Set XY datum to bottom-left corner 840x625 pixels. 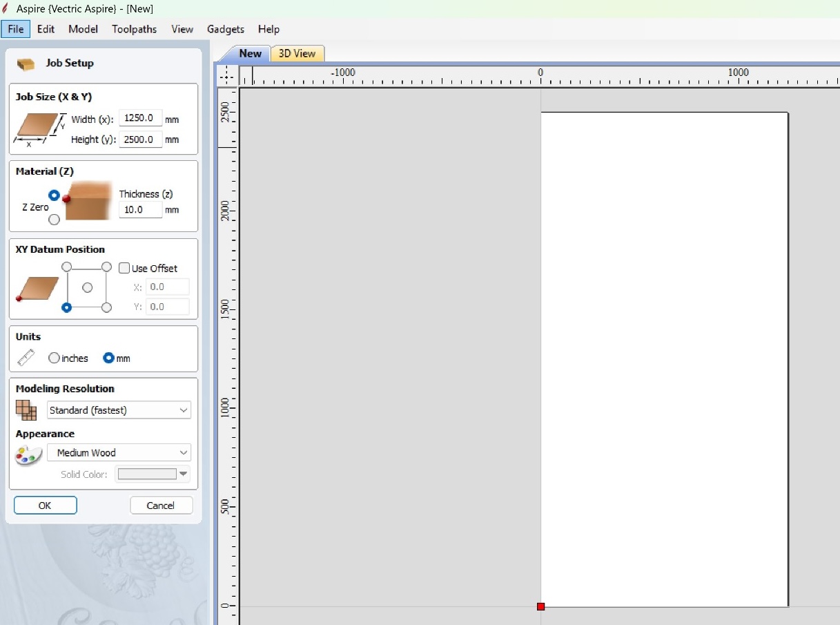tap(66, 307)
